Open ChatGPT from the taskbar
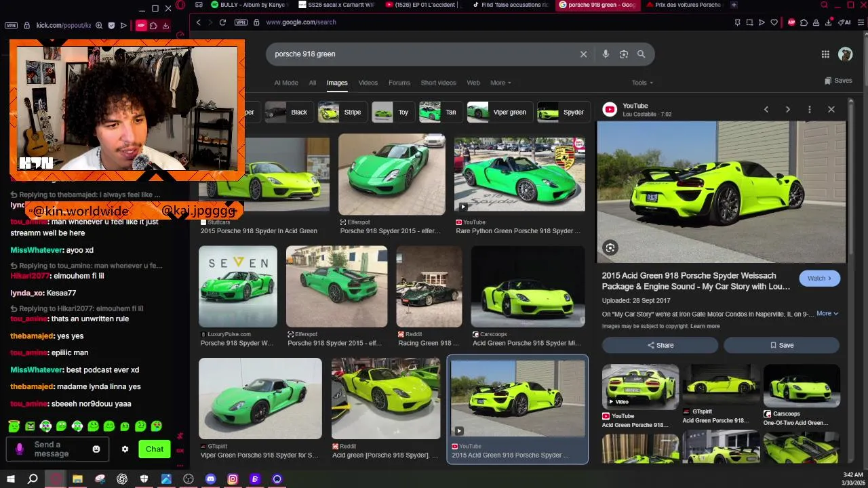 [x=122, y=479]
